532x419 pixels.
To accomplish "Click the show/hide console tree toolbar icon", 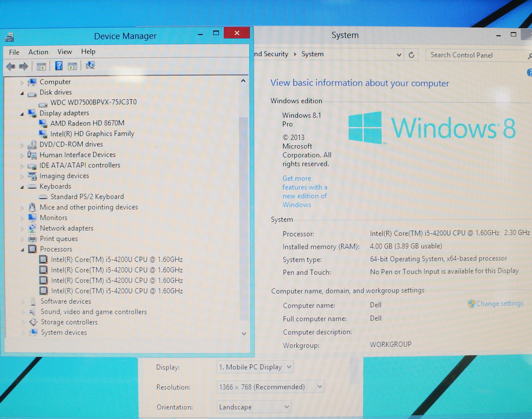I will click(x=42, y=67).
